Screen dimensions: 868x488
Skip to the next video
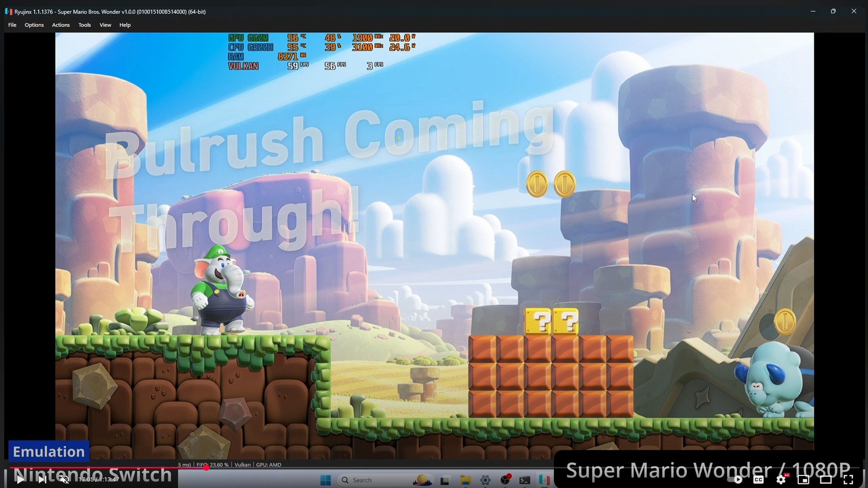point(42,479)
